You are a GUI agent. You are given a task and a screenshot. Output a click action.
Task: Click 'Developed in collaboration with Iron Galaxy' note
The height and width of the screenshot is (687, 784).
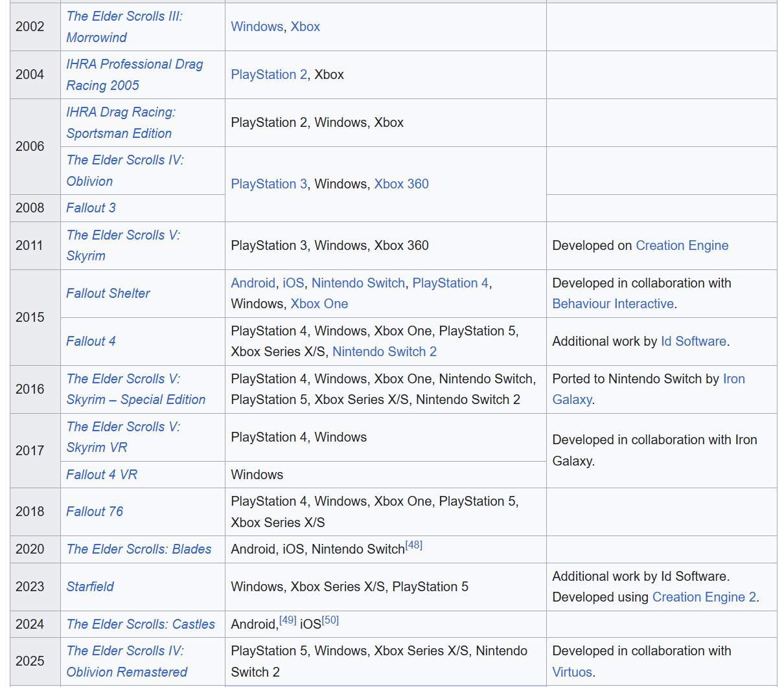tap(654, 451)
